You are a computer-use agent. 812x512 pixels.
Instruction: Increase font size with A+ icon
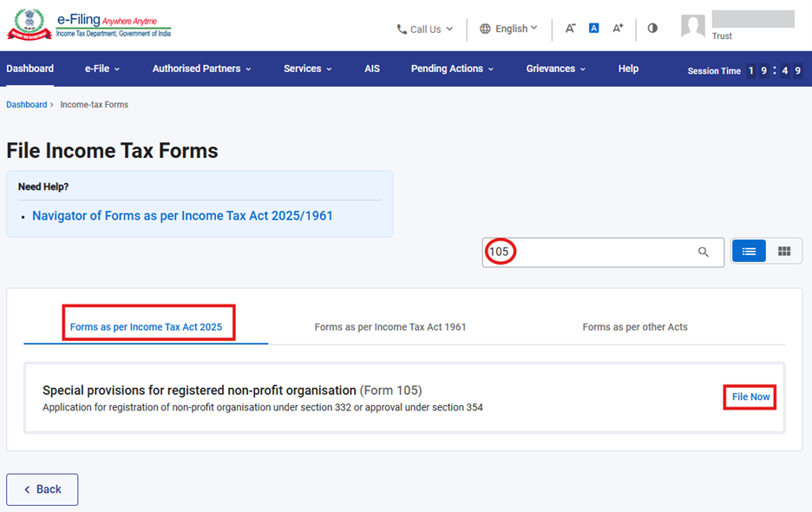pos(618,29)
